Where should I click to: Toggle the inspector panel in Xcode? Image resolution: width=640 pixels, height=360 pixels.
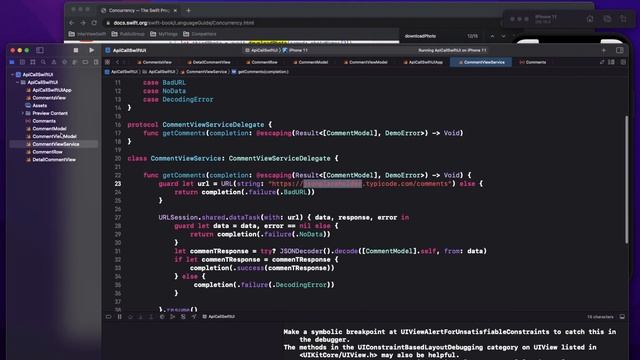coord(620,50)
